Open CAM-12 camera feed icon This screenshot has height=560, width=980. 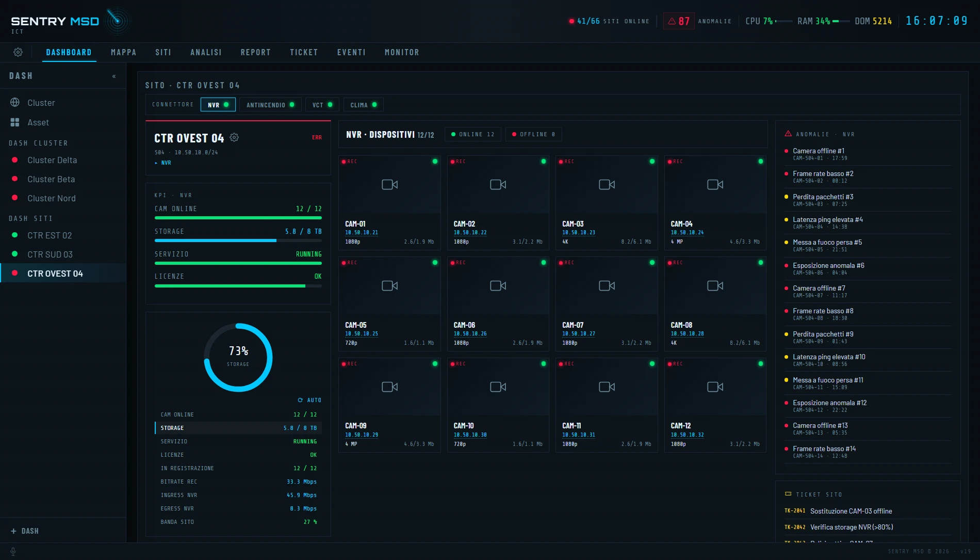point(715,387)
